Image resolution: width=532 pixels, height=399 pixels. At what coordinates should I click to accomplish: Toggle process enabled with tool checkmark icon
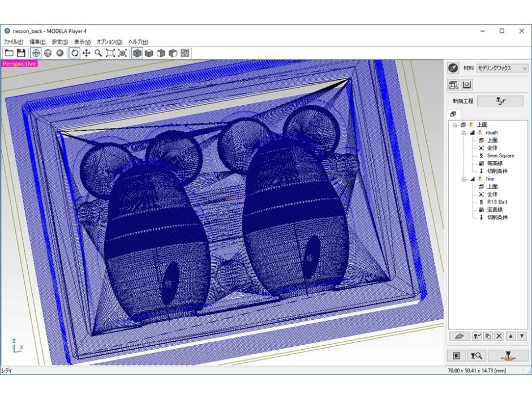click(477, 336)
